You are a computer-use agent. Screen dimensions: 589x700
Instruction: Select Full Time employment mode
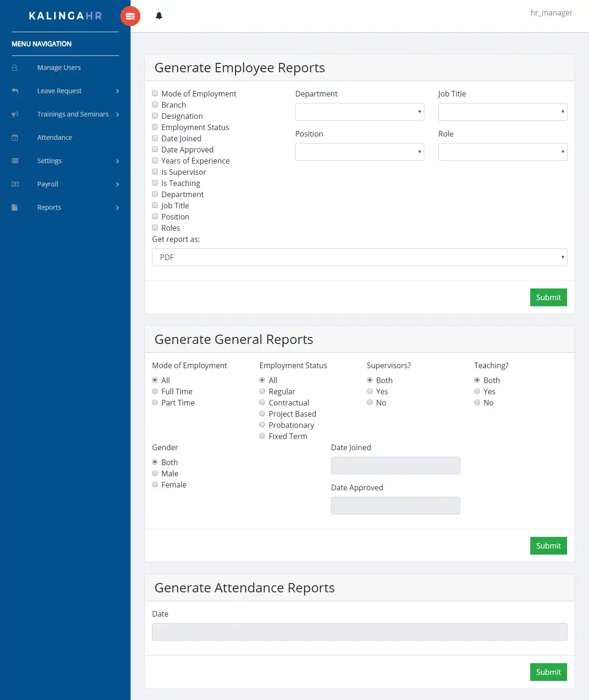[x=155, y=391]
